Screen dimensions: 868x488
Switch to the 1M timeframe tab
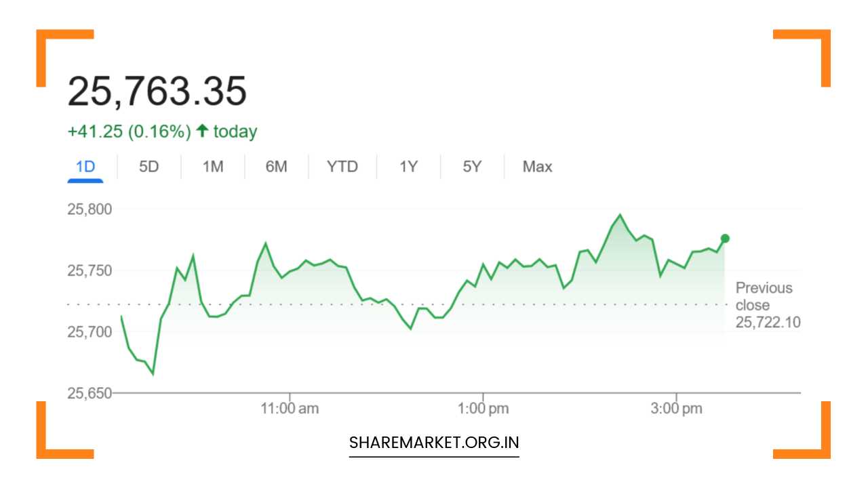[212, 166]
